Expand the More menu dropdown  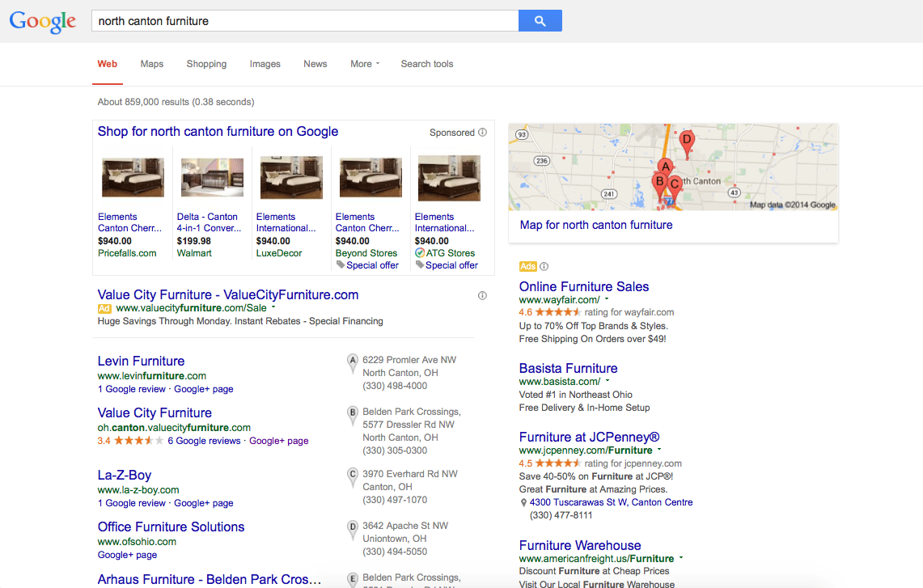[365, 64]
